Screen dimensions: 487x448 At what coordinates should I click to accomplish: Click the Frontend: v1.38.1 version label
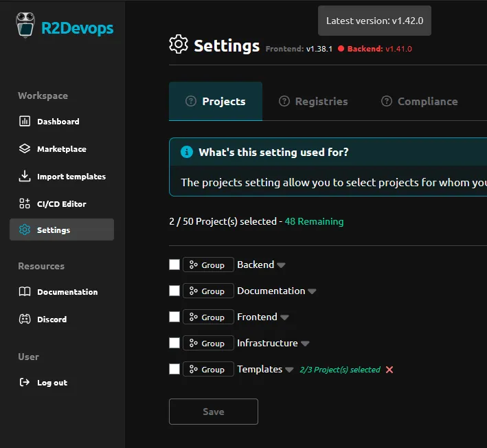coord(299,49)
